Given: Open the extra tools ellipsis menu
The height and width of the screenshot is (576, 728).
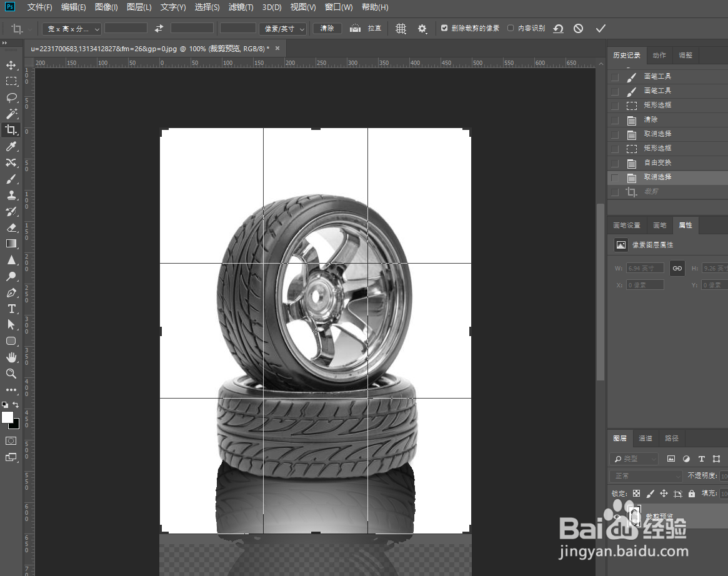Looking at the screenshot, I should coord(11,390).
